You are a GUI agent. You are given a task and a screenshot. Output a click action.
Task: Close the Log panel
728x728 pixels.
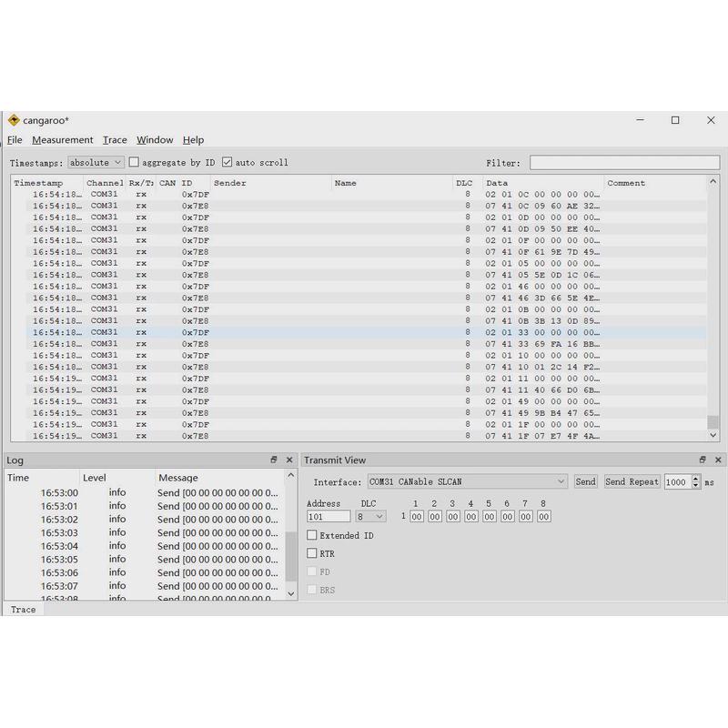[x=289, y=460]
